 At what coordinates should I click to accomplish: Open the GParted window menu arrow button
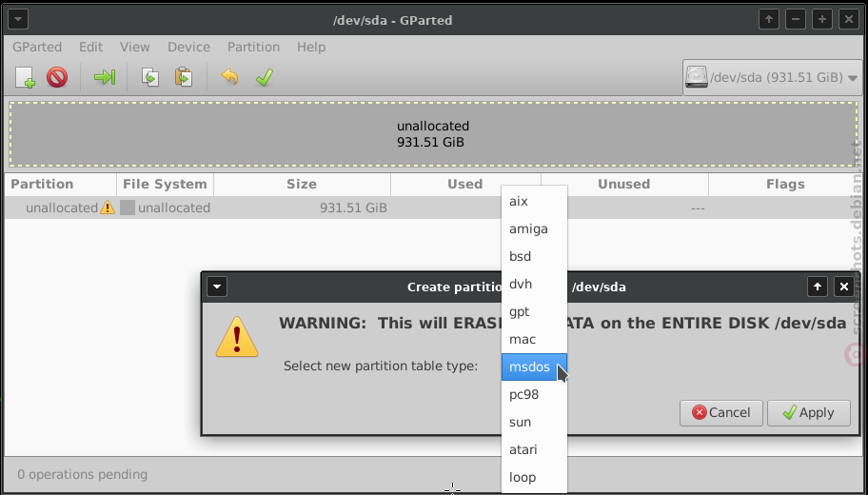pos(18,20)
